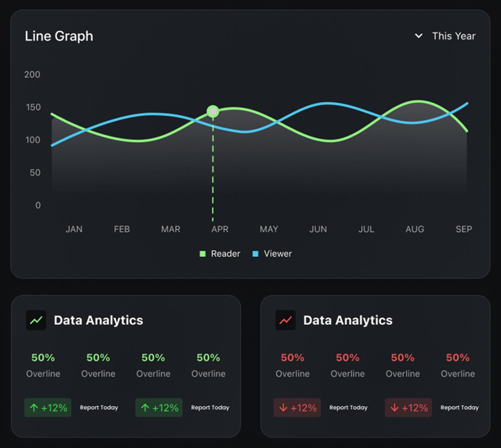501x448 pixels.
Task: Select the blue Viewer legend swatch
Action: point(255,253)
